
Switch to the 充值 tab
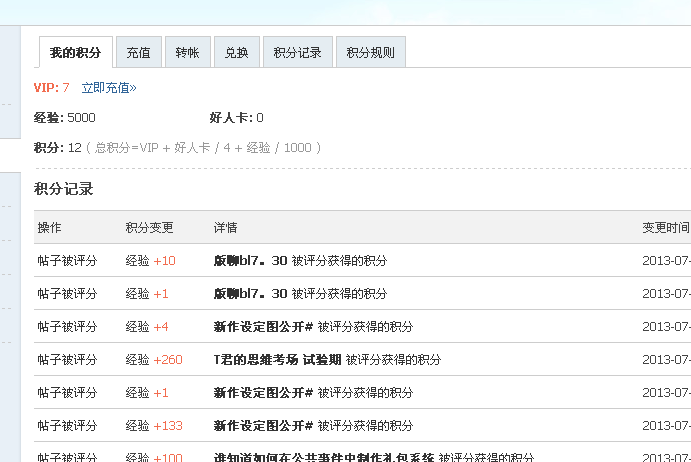coord(139,52)
